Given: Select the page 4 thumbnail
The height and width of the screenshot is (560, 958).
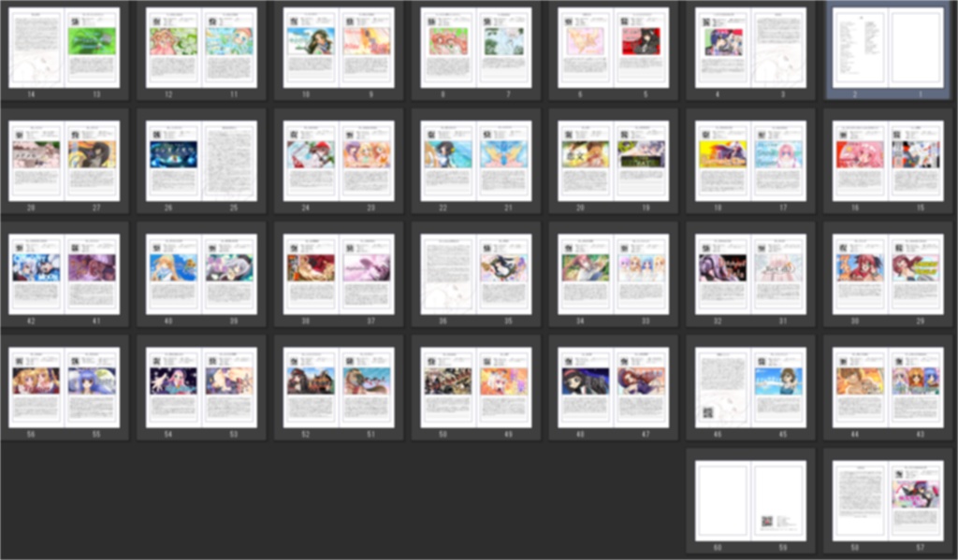Looking at the screenshot, I should click(723, 48).
